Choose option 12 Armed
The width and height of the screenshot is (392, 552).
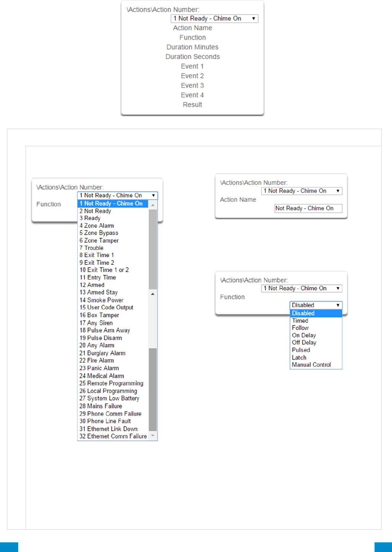[x=113, y=285]
